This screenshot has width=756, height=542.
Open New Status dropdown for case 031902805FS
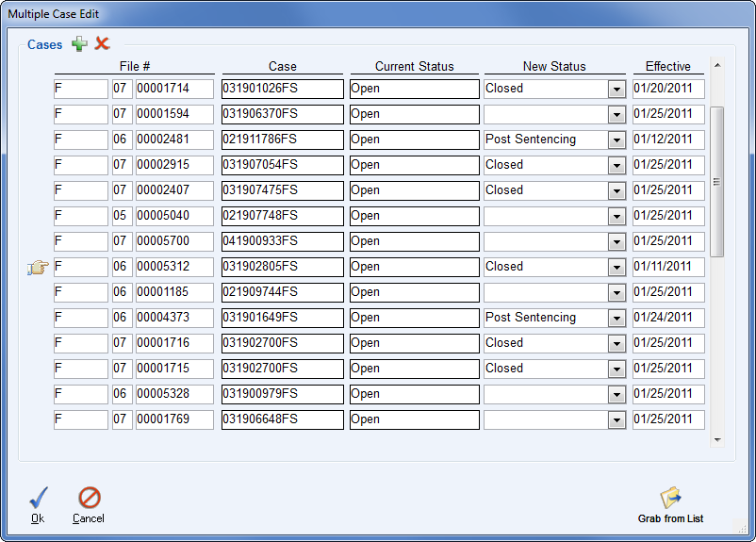coord(616,267)
